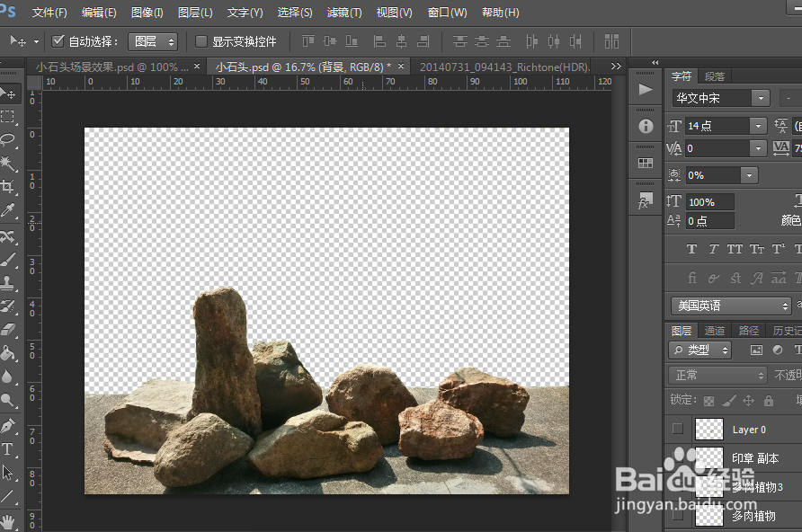This screenshot has width=802, height=532.
Task: Toggle Small Caps text style
Action: point(757,249)
